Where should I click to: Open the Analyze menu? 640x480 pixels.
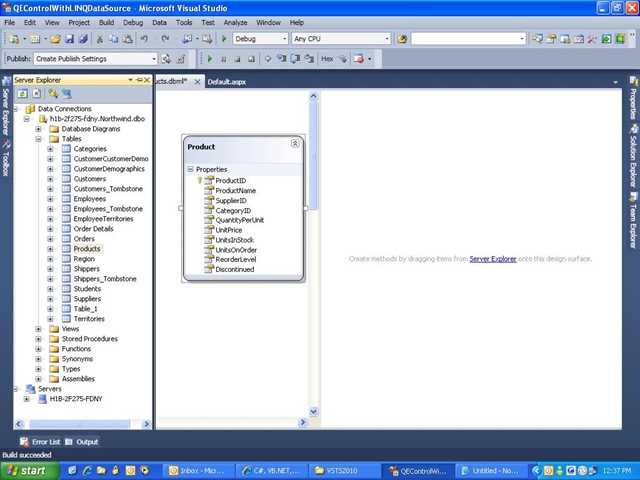[236, 22]
